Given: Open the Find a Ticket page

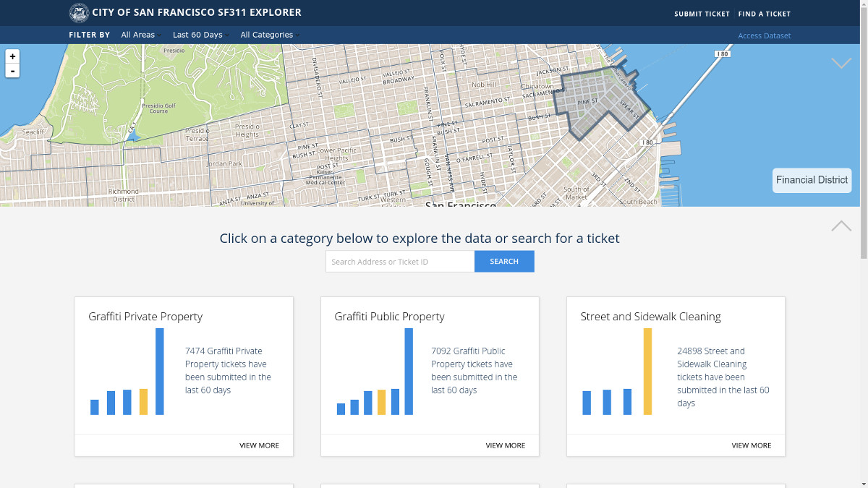Looking at the screenshot, I should [765, 14].
